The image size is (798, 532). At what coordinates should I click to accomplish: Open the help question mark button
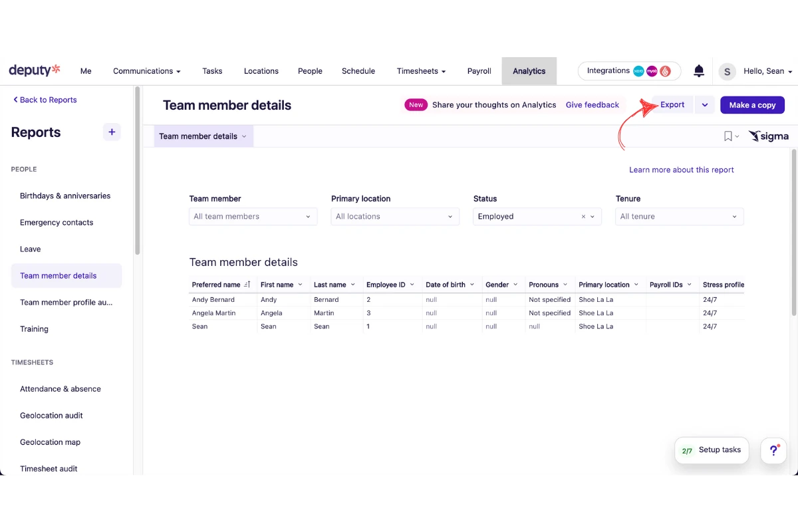click(774, 450)
